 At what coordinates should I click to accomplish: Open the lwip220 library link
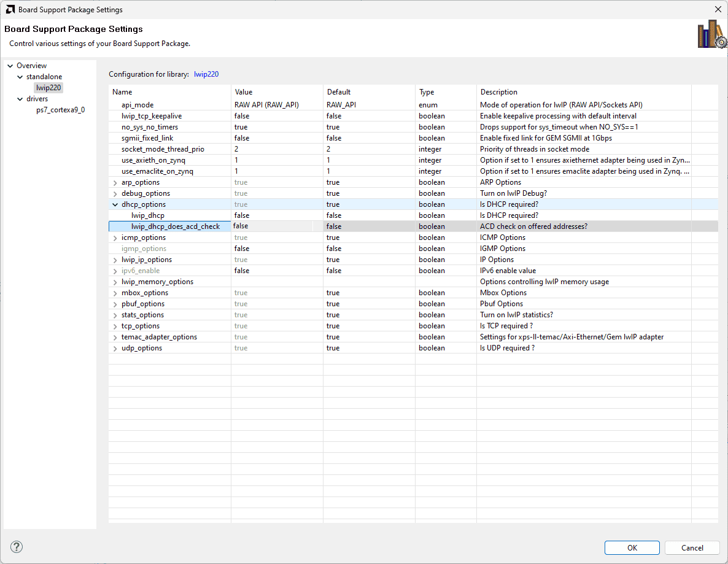tap(206, 74)
